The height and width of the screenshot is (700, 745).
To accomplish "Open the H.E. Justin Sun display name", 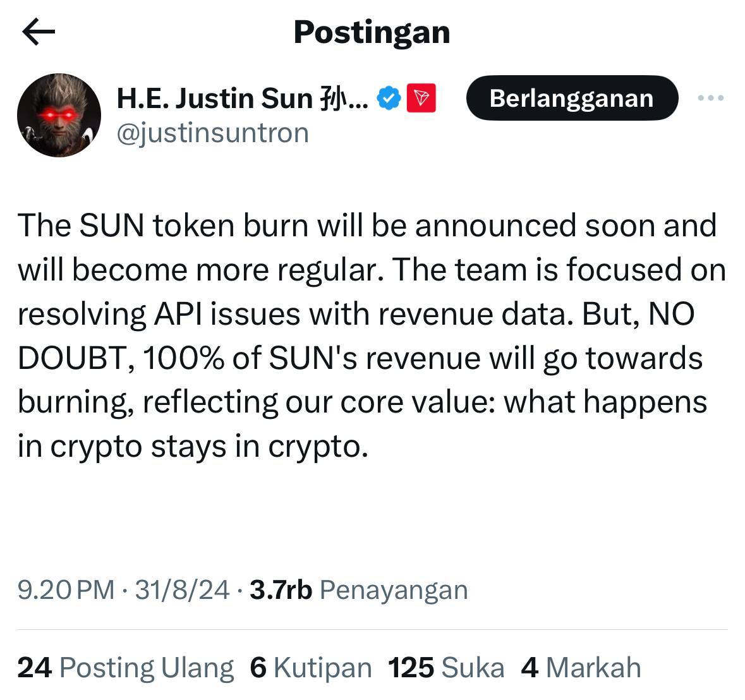I will click(215, 99).
